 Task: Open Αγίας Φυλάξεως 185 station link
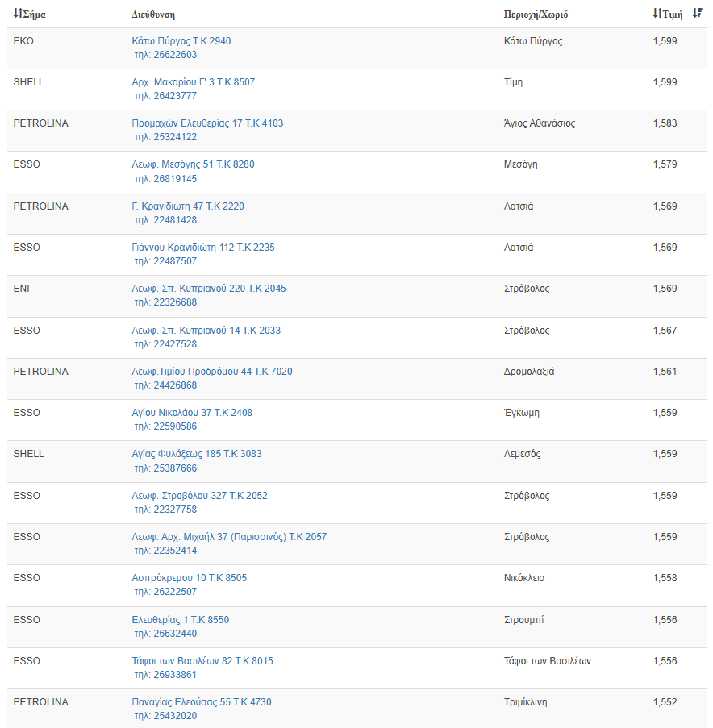[197, 454]
